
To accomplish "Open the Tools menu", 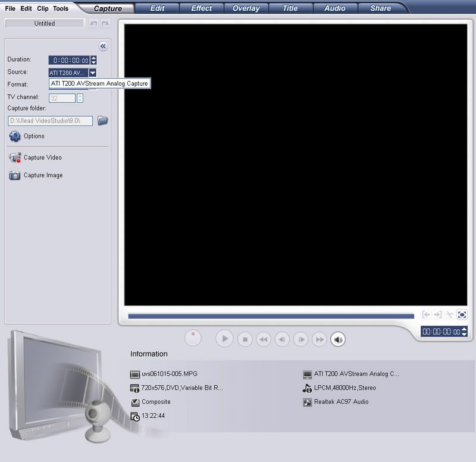I will pos(61,8).
